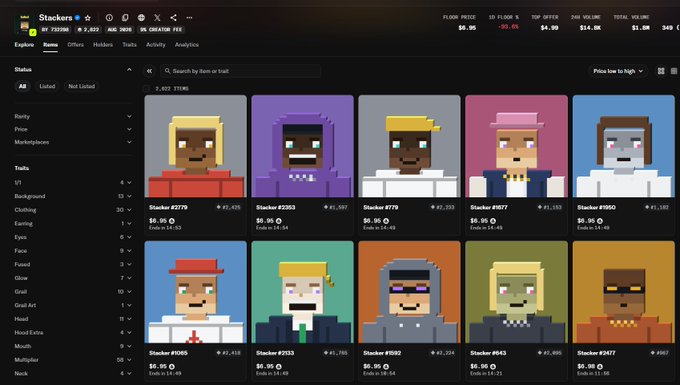Image resolution: width=680 pixels, height=385 pixels.
Task: Click rarity rank icon on Stacker #1677
Action: 540,207
